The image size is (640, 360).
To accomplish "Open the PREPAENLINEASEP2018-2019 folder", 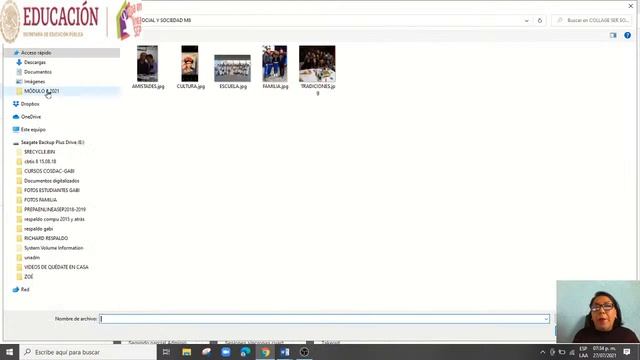I will pyautogui.click(x=55, y=209).
